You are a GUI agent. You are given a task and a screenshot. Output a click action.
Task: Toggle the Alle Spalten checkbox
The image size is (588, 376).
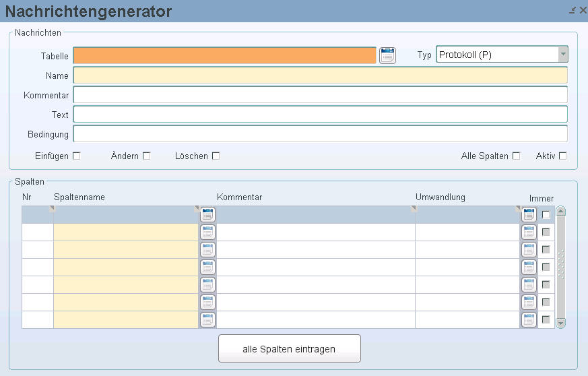click(517, 156)
